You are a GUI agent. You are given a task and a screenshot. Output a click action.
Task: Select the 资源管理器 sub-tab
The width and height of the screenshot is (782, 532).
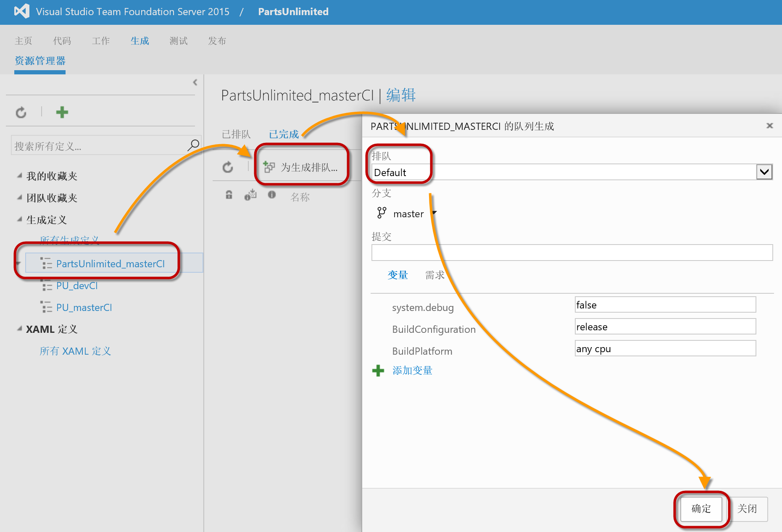(x=40, y=61)
